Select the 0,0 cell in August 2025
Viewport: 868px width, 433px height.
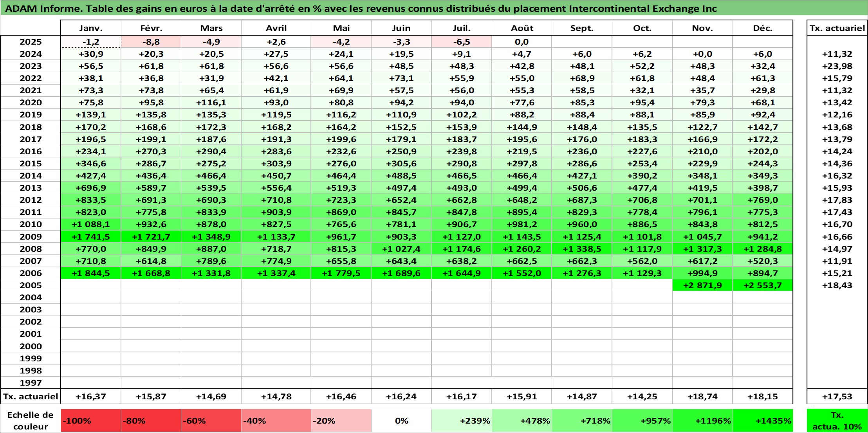(x=522, y=42)
